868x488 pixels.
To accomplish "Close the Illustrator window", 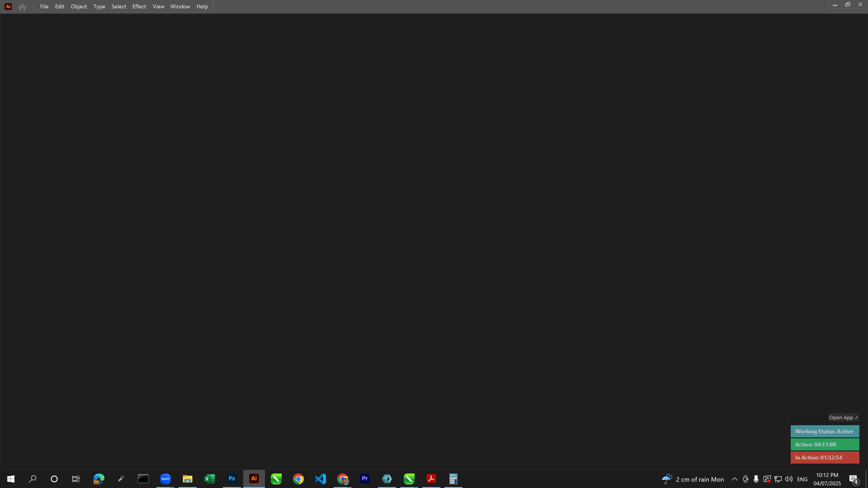I will pyautogui.click(x=860, y=5).
